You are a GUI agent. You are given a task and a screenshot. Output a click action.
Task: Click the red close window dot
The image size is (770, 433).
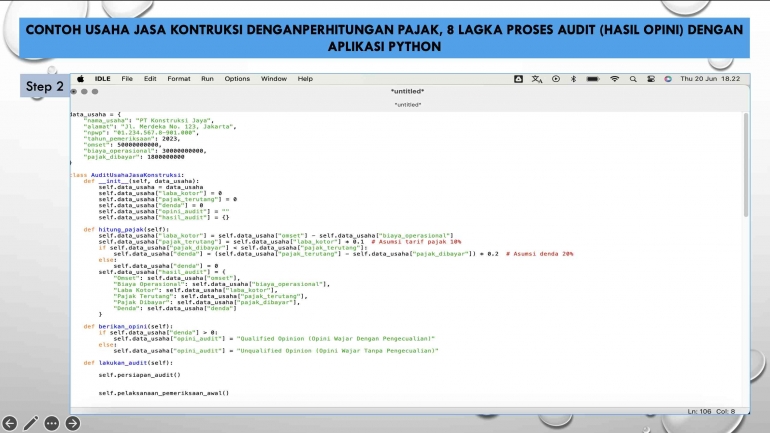[x=74, y=91]
